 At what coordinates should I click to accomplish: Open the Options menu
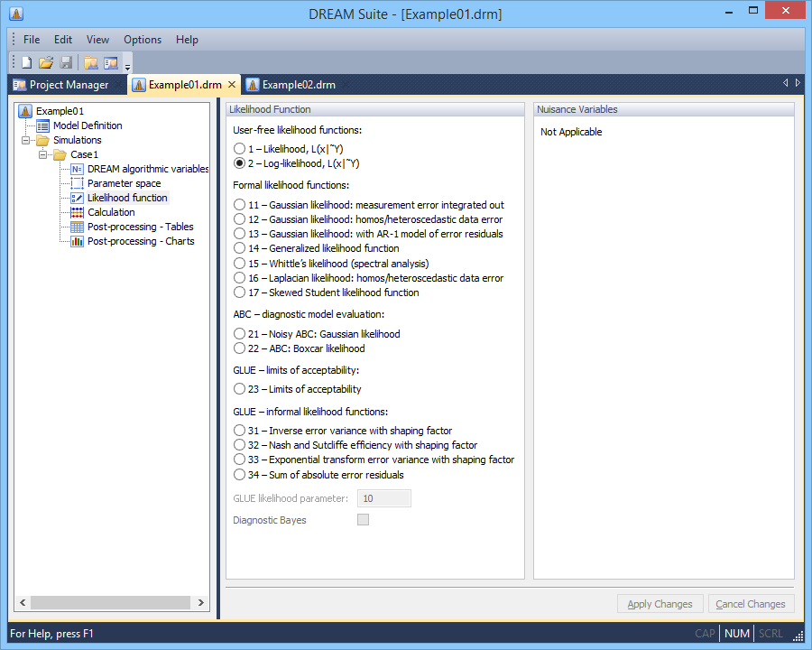click(x=143, y=40)
